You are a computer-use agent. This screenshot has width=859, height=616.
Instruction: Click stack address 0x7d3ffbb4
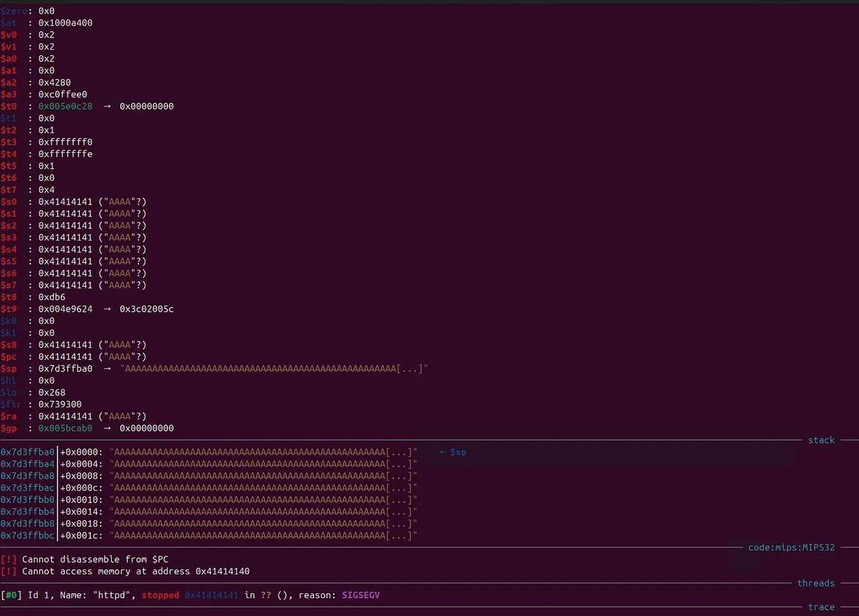[x=28, y=512]
